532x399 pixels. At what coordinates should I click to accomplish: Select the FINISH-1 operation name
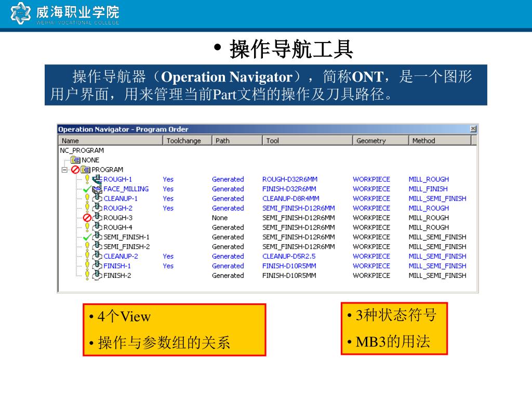[x=117, y=265]
